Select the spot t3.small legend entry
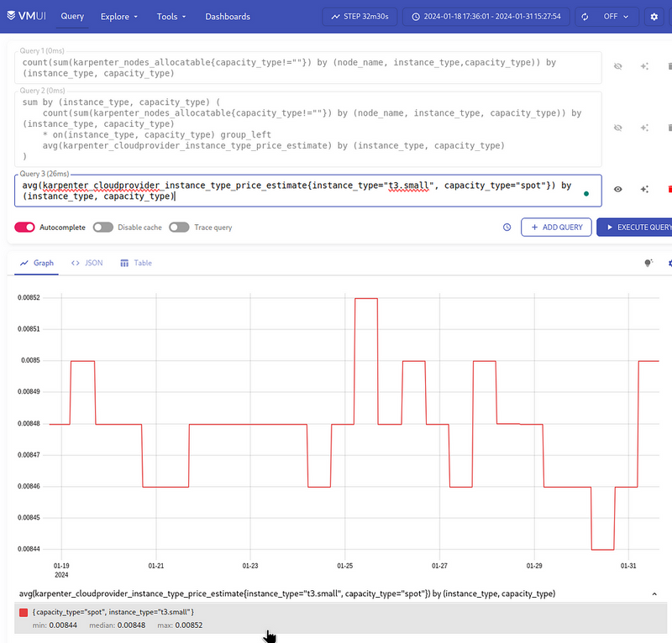The width and height of the screenshot is (672, 643). tap(341, 618)
